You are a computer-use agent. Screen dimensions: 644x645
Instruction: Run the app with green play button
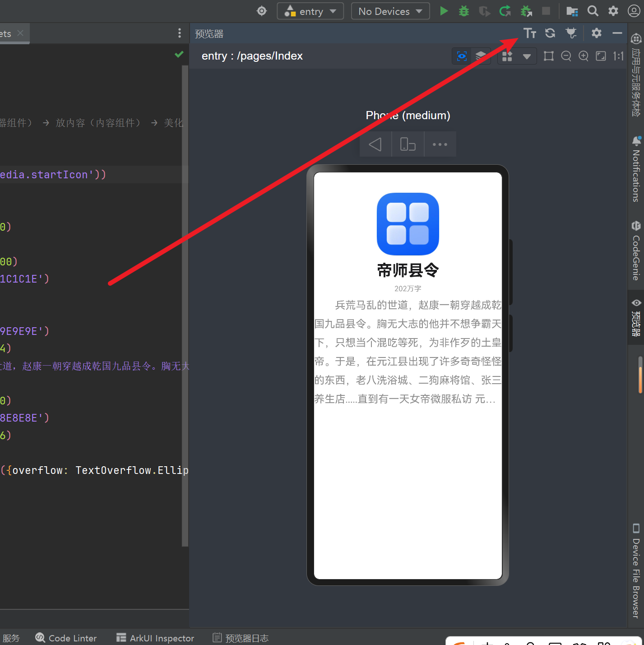[444, 11]
